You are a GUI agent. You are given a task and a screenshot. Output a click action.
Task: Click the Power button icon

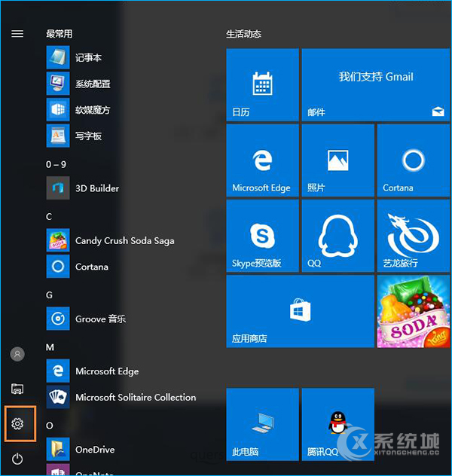(17, 459)
